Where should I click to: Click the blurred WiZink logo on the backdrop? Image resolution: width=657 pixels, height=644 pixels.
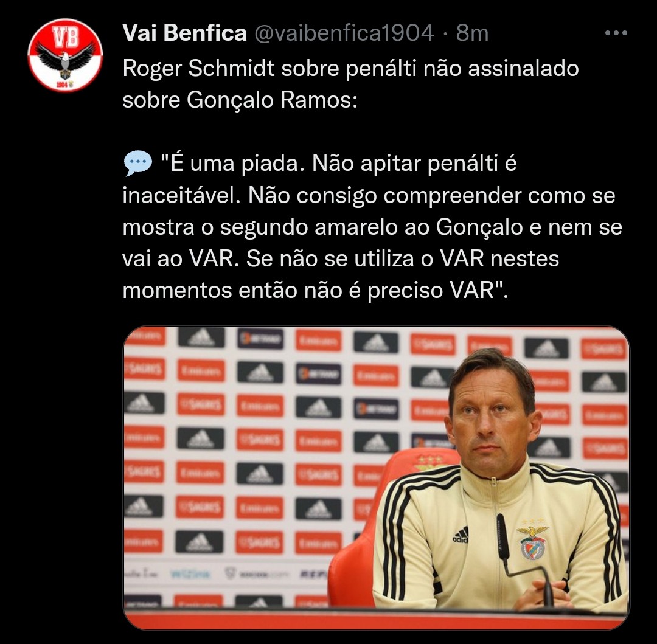pyautogui.click(x=190, y=573)
